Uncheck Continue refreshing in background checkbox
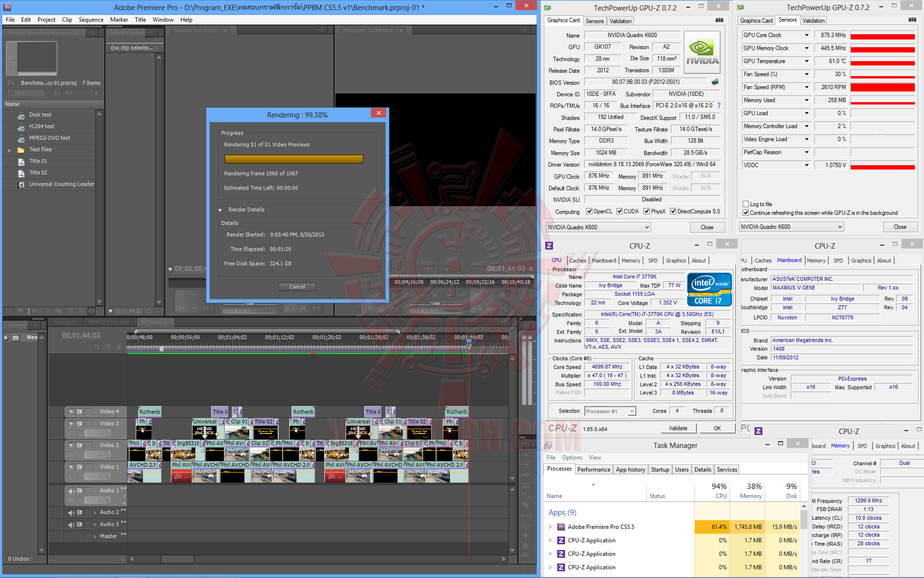The height and width of the screenshot is (578, 924). 745,213
